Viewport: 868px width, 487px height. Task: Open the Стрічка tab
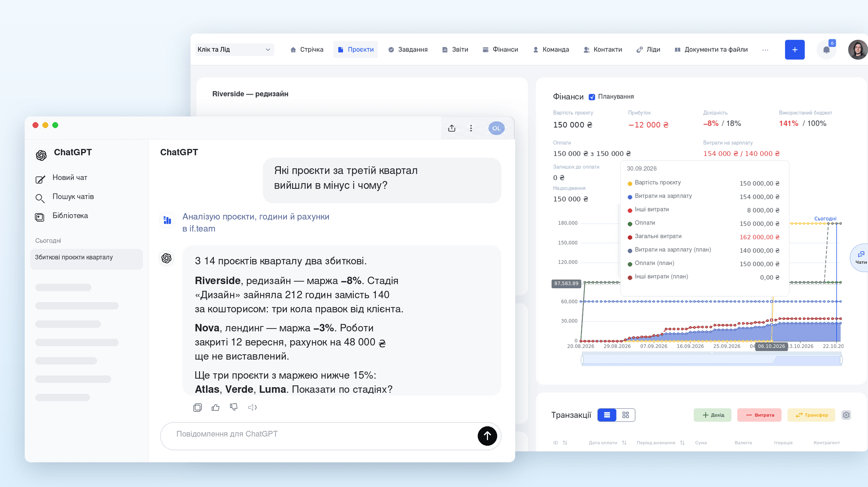(307, 50)
